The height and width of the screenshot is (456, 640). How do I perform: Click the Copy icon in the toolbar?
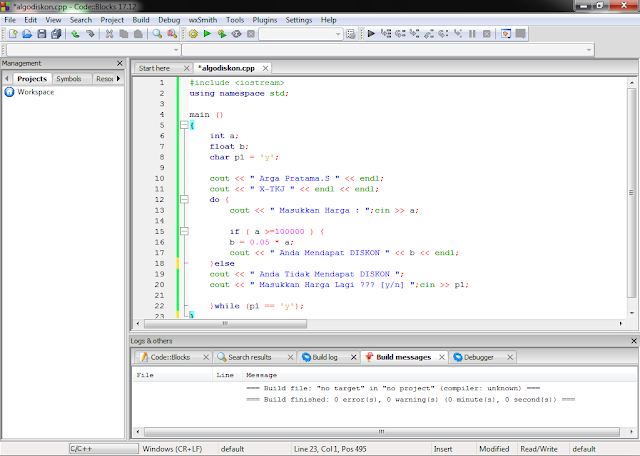[x=124, y=34]
